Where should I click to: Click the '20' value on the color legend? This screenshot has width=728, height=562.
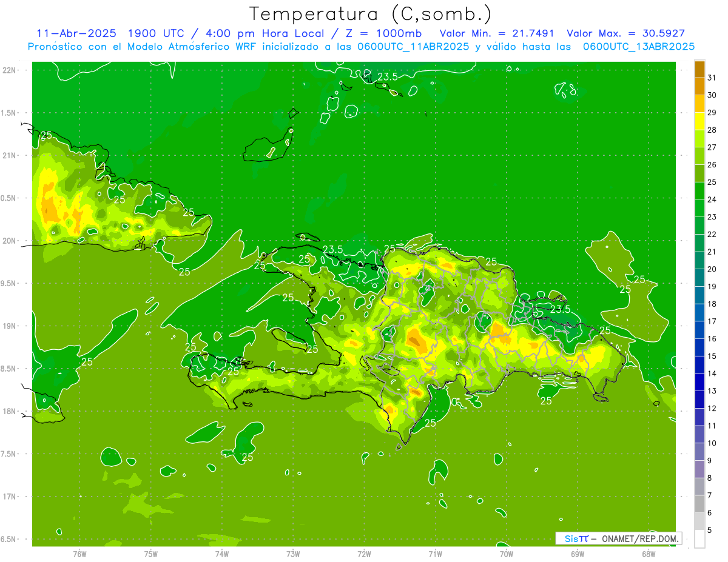712,269
